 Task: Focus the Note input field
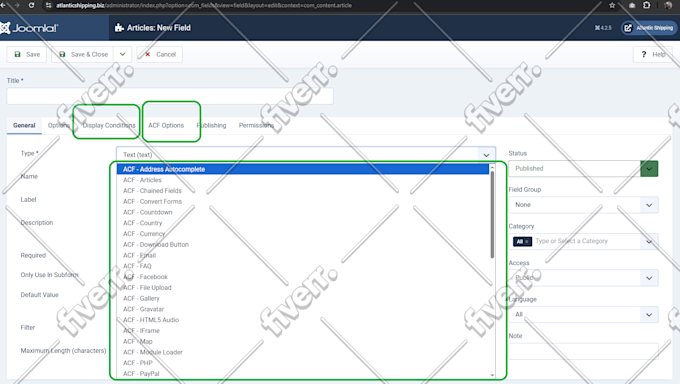(x=583, y=351)
